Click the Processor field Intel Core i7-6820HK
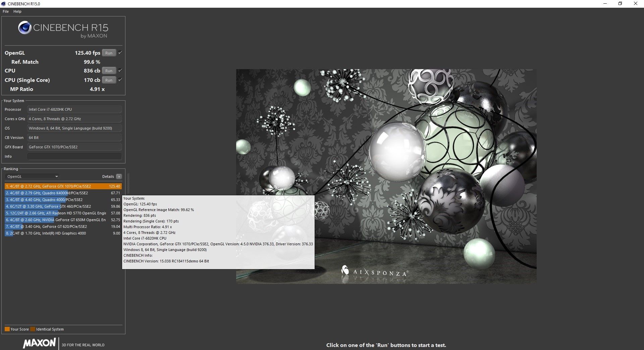 [x=74, y=109]
